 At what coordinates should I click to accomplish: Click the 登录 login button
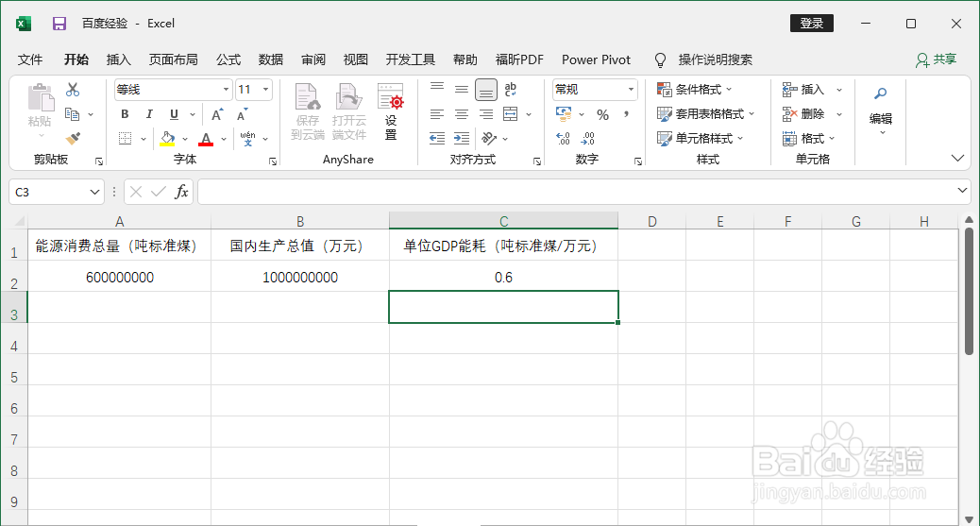(811, 24)
